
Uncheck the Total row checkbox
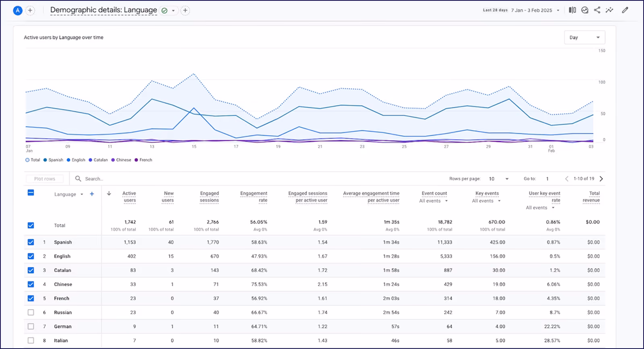click(31, 225)
